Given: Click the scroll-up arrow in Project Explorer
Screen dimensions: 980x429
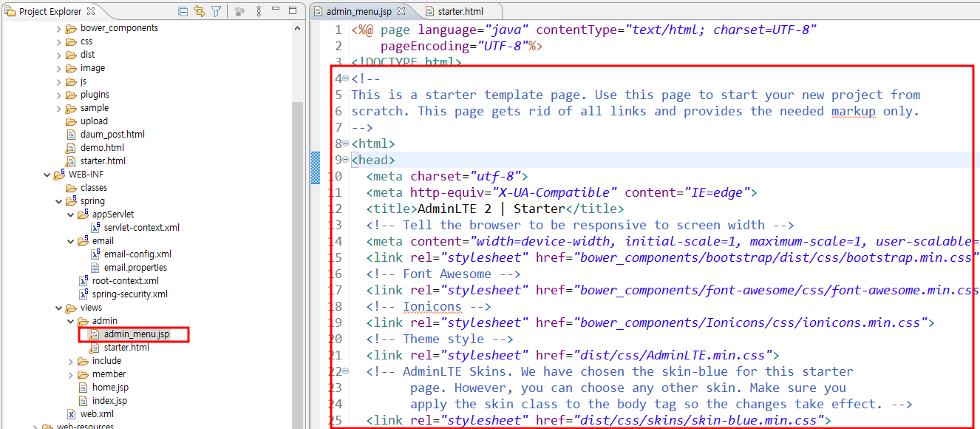Looking at the screenshot, I should coord(298,28).
